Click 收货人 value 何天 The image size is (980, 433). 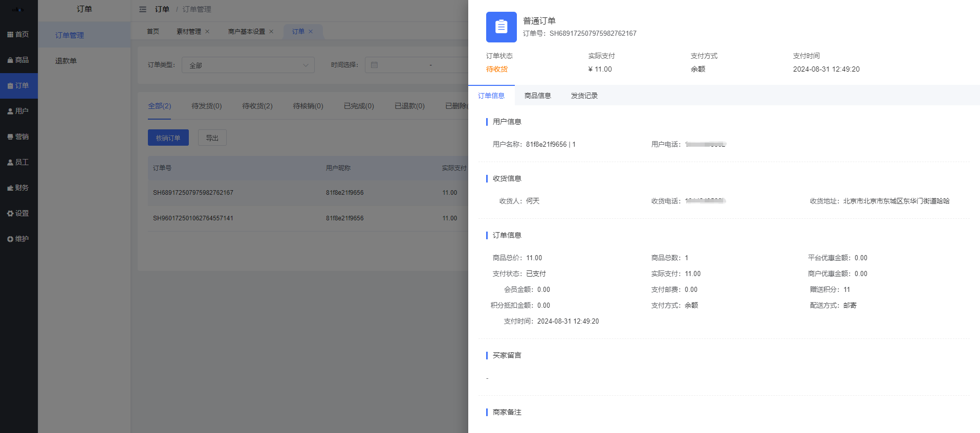[x=533, y=201]
